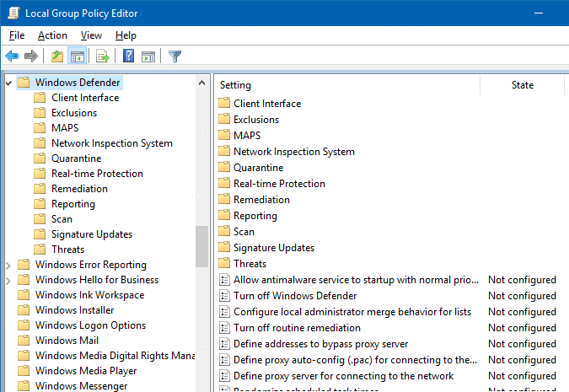Select Threats in the tree
This screenshot has width=569, height=392.
point(68,250)
